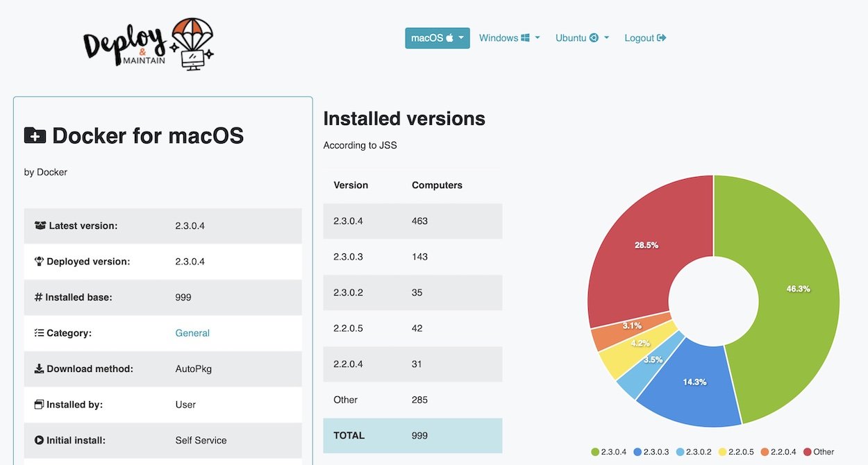Click the TOTAL row label
The height and width of the screenshot is (465, 868).
(x=349, y=436)
